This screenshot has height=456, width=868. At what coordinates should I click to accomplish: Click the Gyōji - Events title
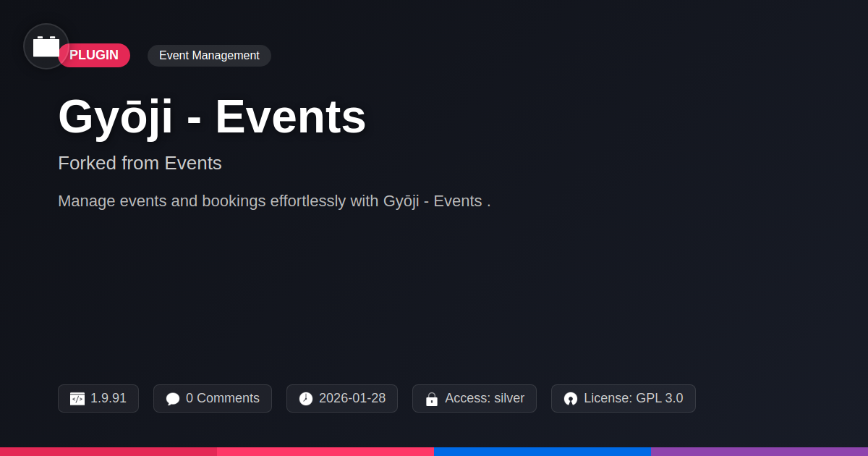click(212, 117)
